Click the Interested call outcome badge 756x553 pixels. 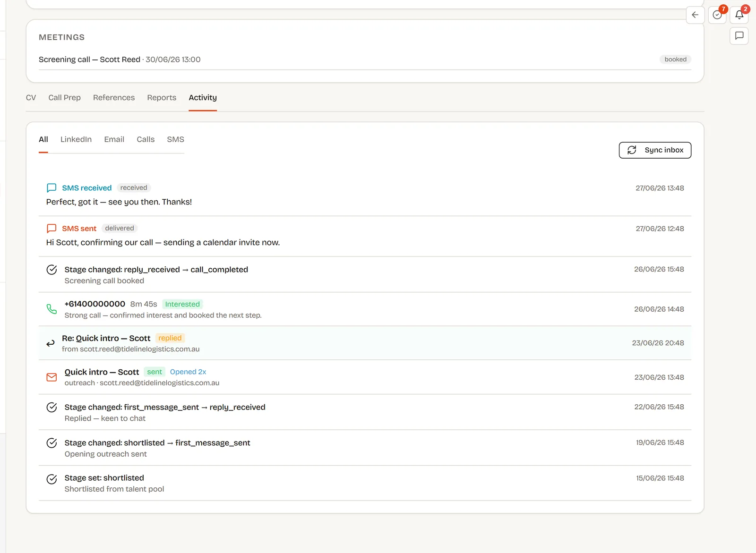coord(182,304)
